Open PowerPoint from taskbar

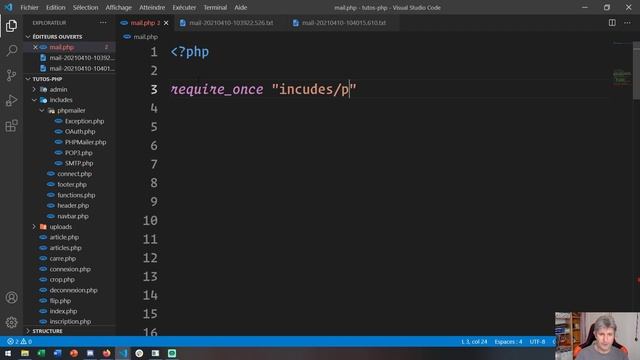(x=74, y=353)
